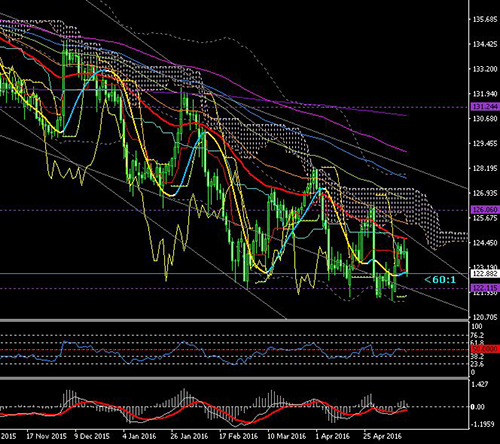Click the 38.2 oscillator level label

tap(478, 356)
